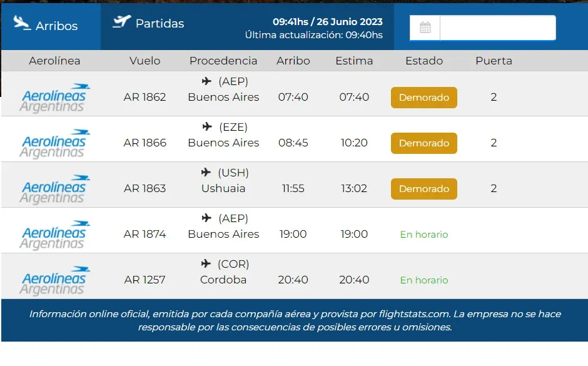Click the date input field
588x366 pixels.
pos(498,28)
